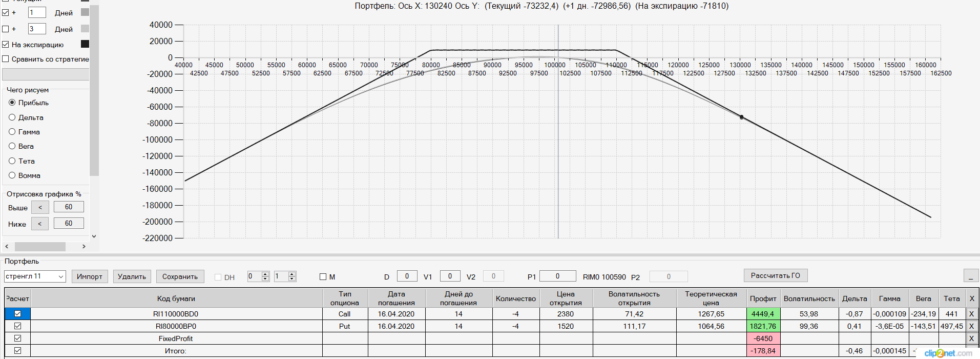Select the Гамма radio button
980x359 pixels.
pyautogui.click(x=12, y=132)
